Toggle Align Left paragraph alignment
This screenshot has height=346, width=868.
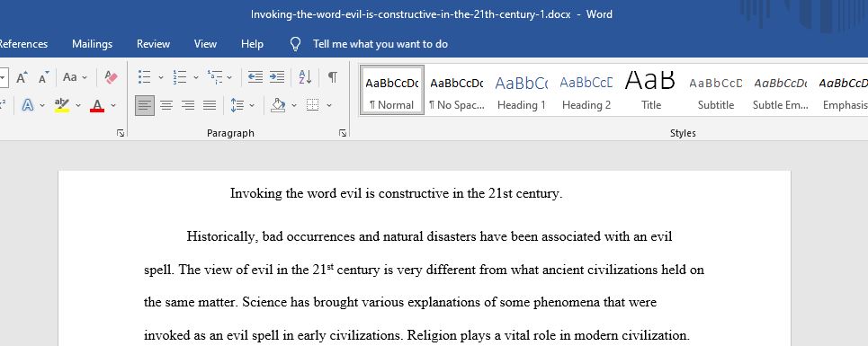(145, 105)
